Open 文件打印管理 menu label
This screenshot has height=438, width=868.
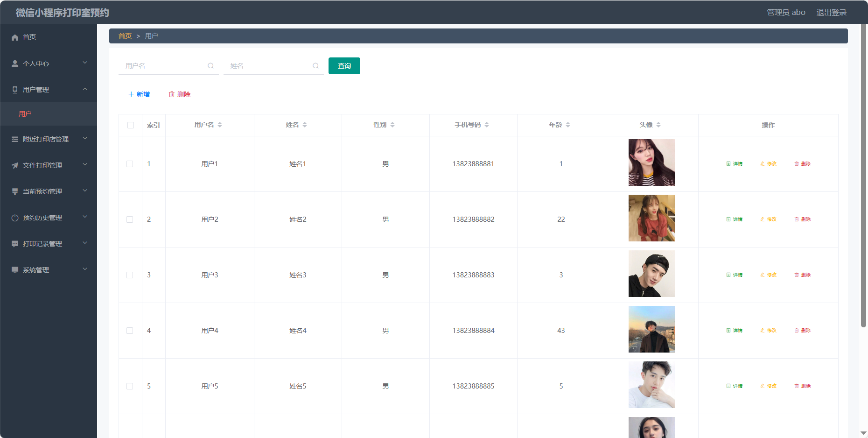[42, 165]
